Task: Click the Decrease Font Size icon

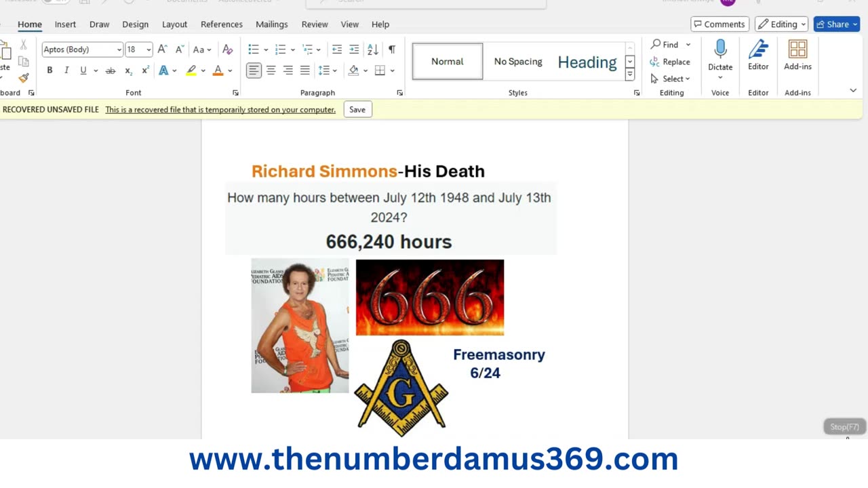Action: tap(180, 49)
